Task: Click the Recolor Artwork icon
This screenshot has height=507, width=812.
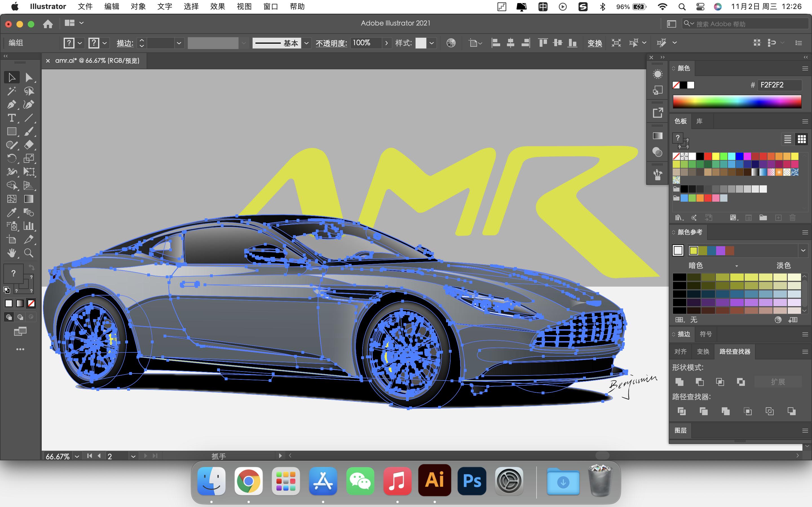Action: coord(451,43)
